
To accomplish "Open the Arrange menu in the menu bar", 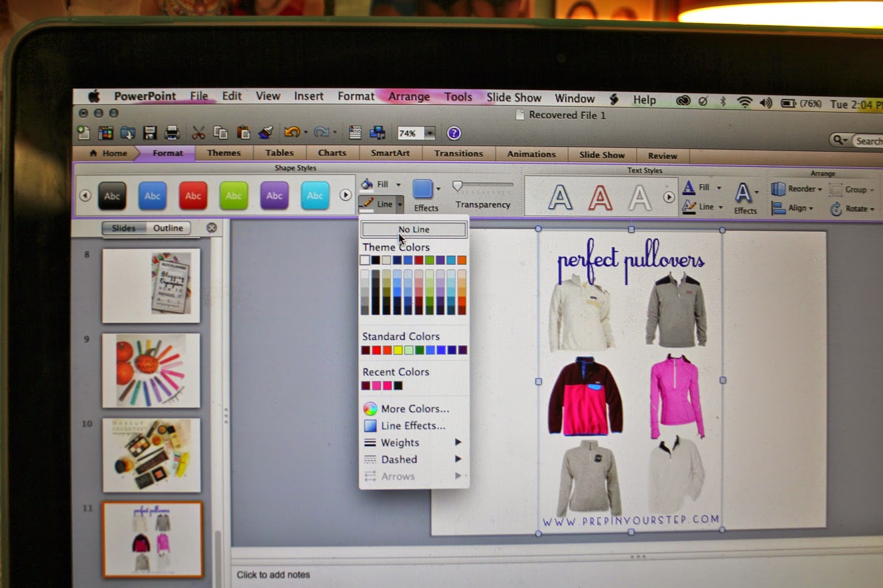I will (x=409, y=97).
